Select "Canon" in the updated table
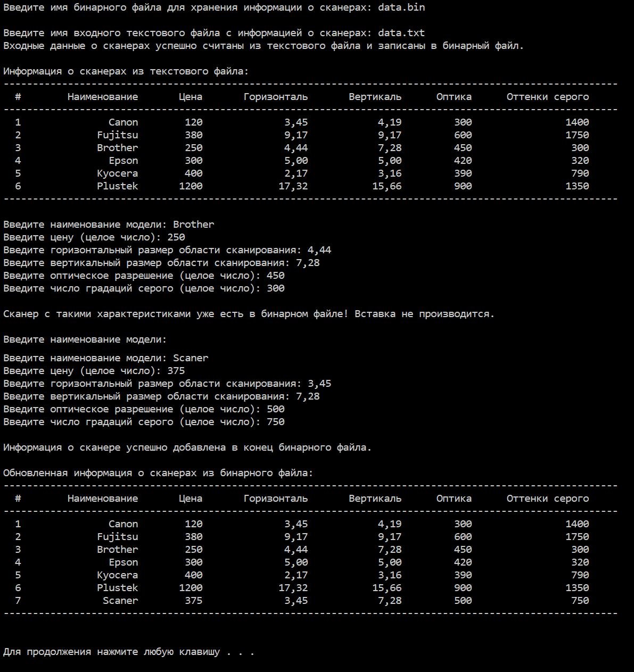Image resolution: width=634 pixels, height=672 pixels. (x=123, y=524)
